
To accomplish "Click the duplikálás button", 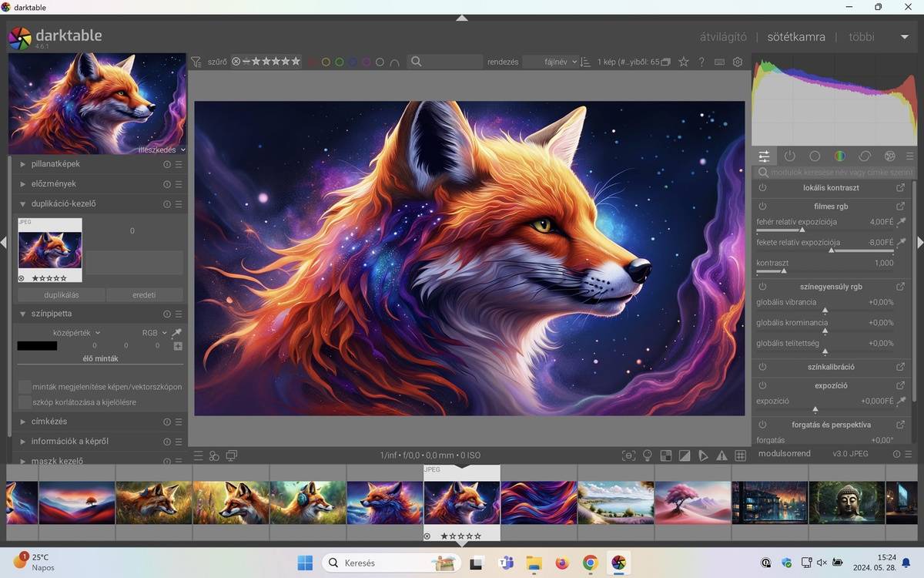I will point(61,295).
